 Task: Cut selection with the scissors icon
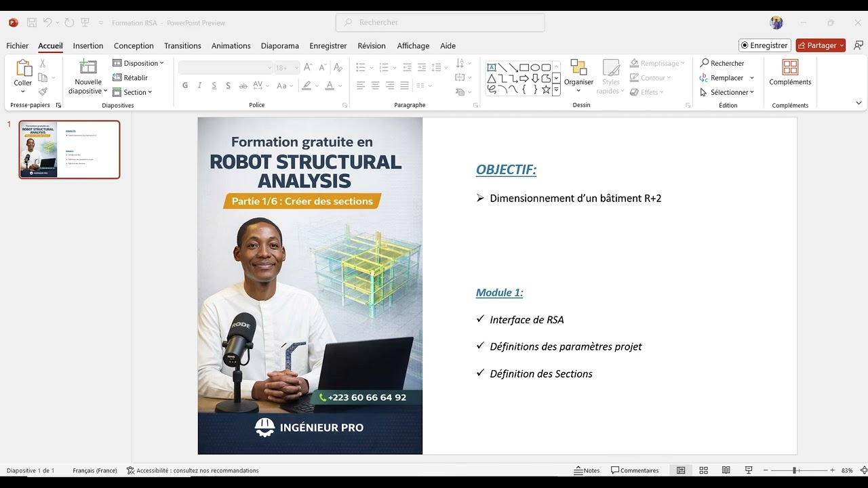(x=43, y=63)
